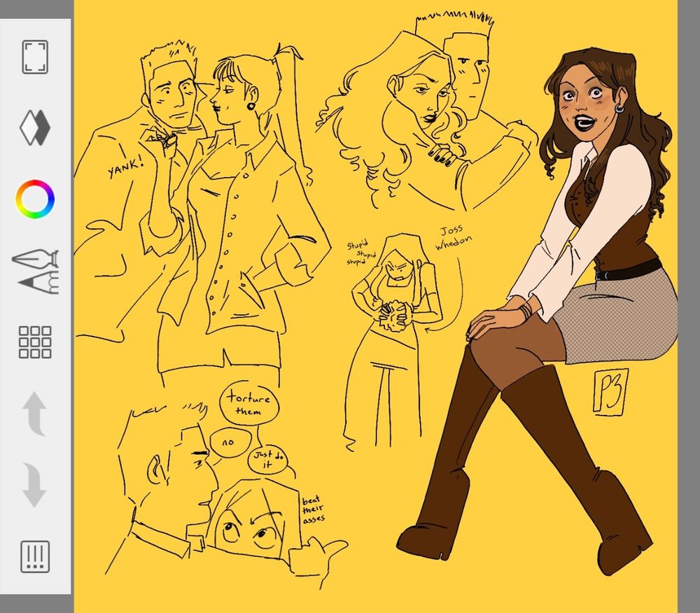This screenshot has width=700, height=613.
Task: Click the 'stupid stupid stupid' text
Action: pyautogui.click(x=362, y=253)
